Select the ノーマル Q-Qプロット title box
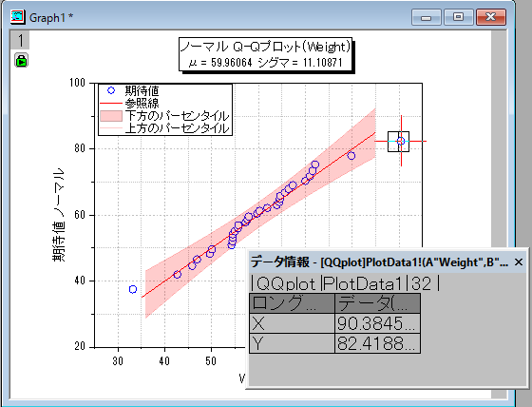Screen dimensions: 532x407 265,54
